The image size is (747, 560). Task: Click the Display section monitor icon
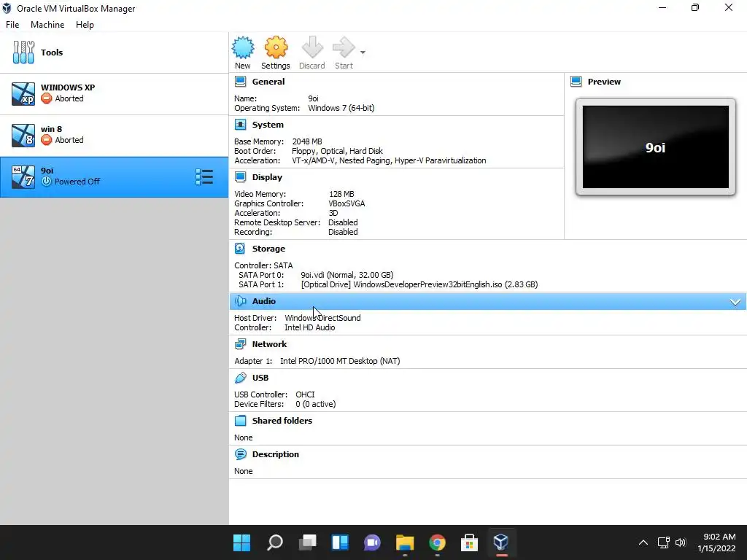click(241, 177)
